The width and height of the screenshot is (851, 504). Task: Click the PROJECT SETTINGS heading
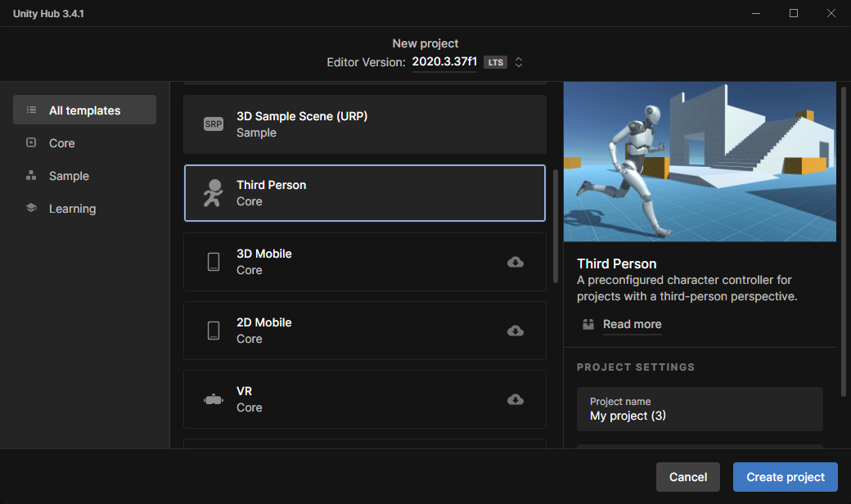[x=636, y=367]
